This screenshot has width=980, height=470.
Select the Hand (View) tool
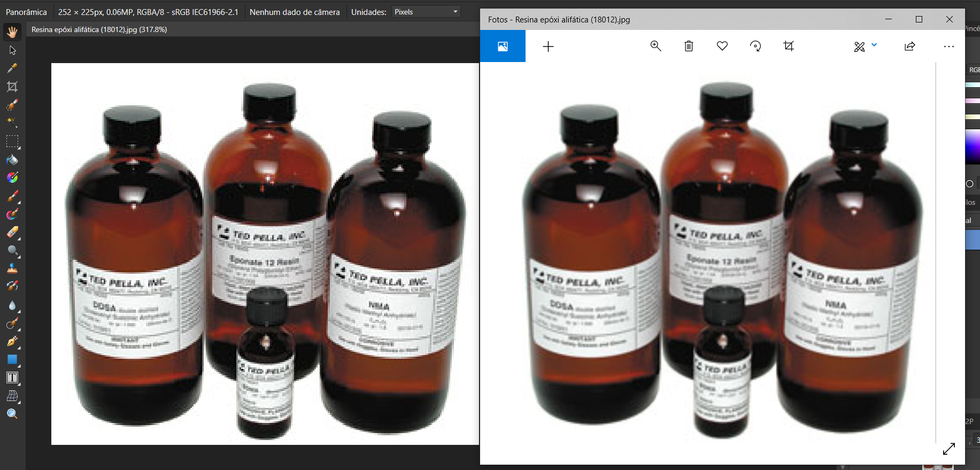tap(12, 32)
